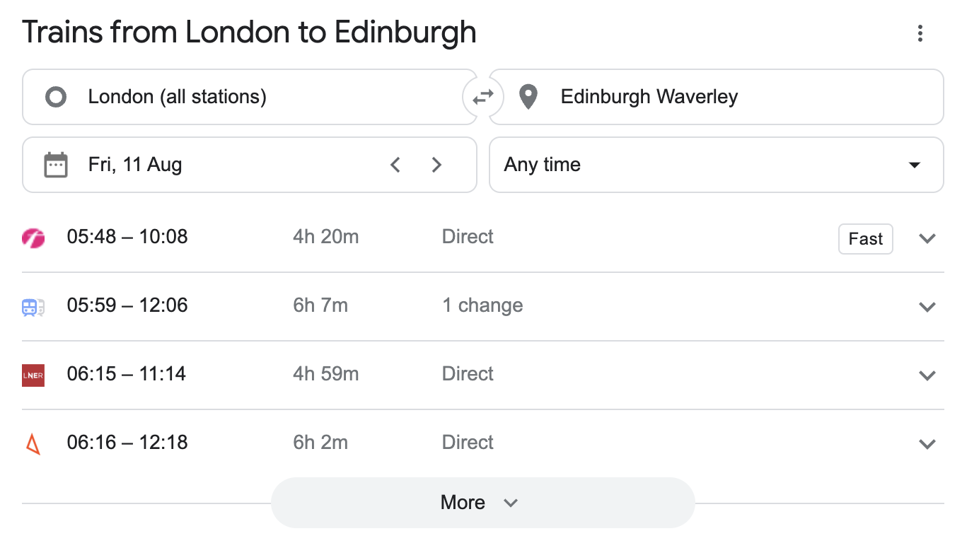979x560 pixels.
Task: Go to next day arrow
Action: click(437, 165)
